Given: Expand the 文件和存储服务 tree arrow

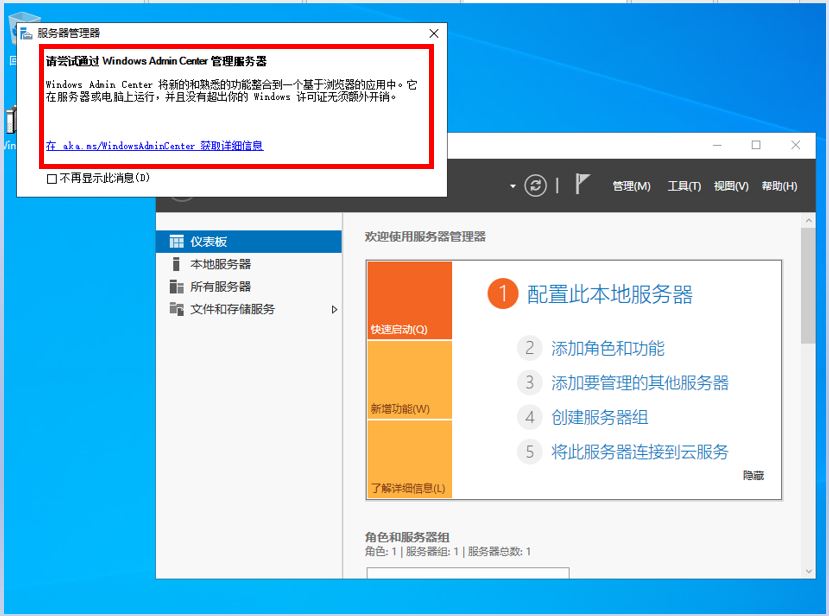Looking at the screenshot, I should pos(334,310).
